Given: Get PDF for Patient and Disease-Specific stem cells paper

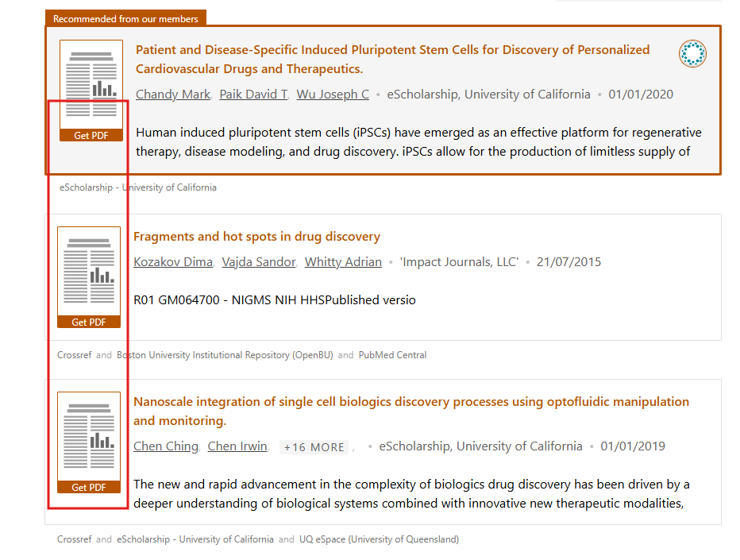Looking at the screenshot, I should point(91,135).
